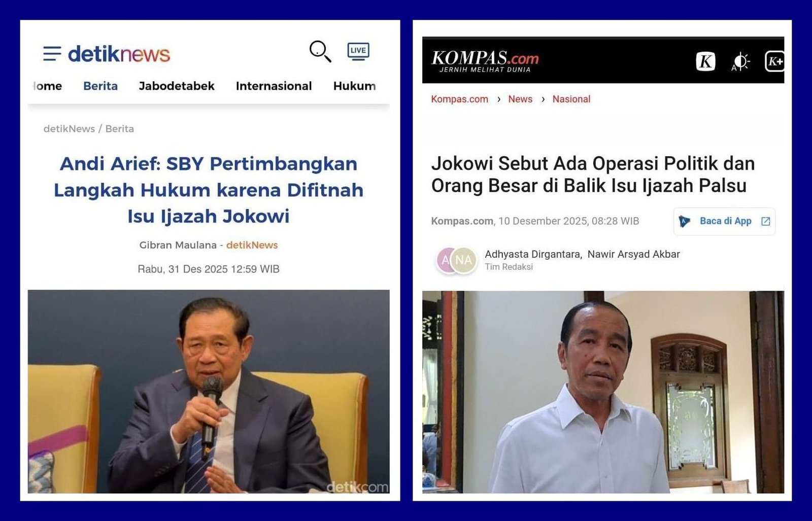Select the Berita tab
The height and width of the screenshot is (521, 812).
(x=100, y=86)
